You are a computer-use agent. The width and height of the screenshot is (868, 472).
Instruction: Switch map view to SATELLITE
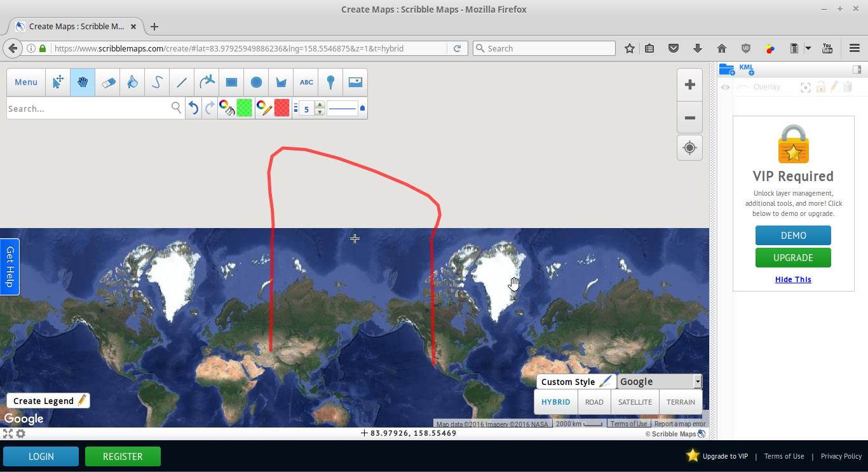[635, 402]
